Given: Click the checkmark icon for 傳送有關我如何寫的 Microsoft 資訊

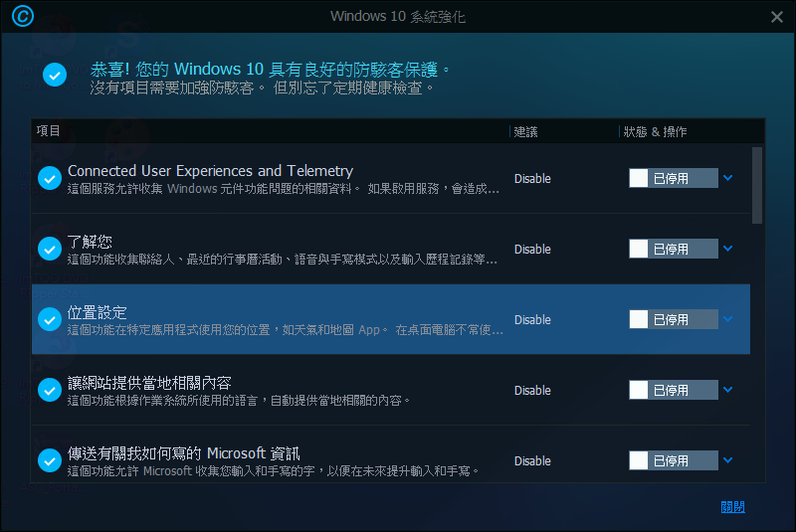Looking at the screenshot, I should click(49, 460).
